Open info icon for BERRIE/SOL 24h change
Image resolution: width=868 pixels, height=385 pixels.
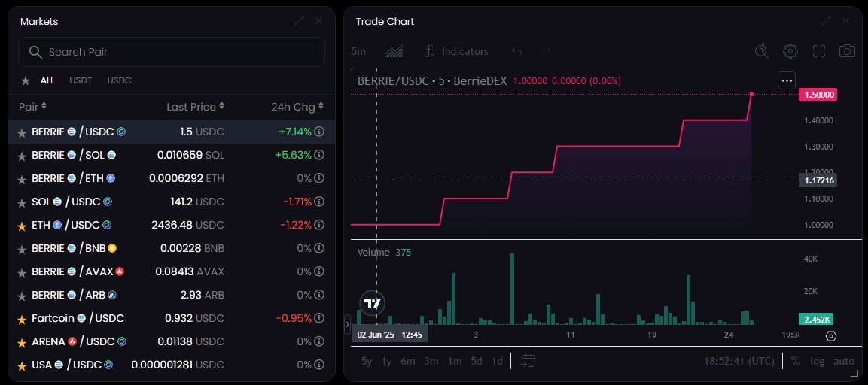coord(319,155)
